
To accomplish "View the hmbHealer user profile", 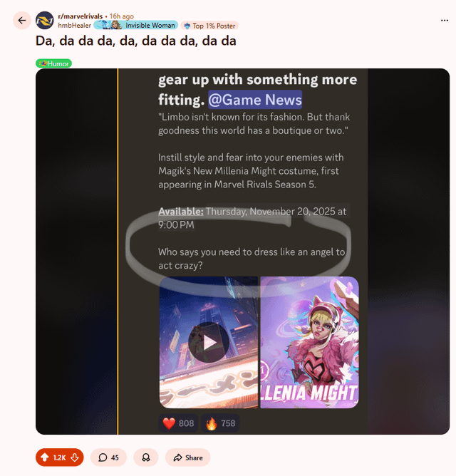I will click(x=74, y=26).
